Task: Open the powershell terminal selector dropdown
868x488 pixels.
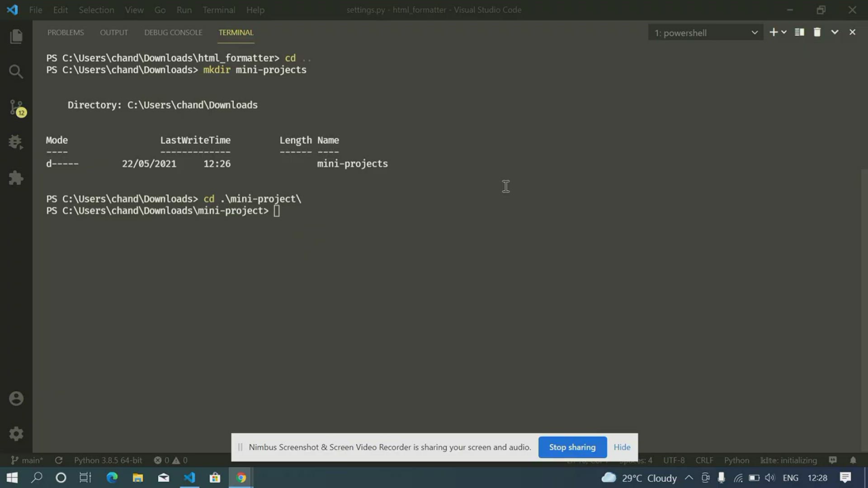Action: 705,33
